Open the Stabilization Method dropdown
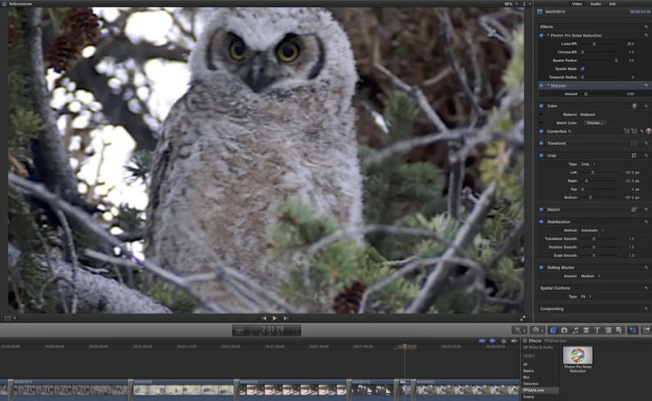This screenshot has height=401, width=652. pyautogui.click(x=592, y=230)
